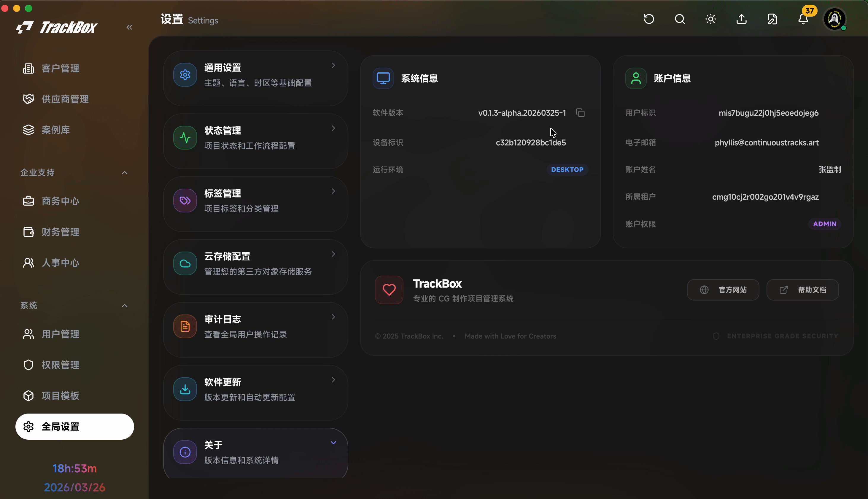Click the TrackBox logo
Image resolution: width=868 pixels, height=499 pixels.
pos(57,27)
